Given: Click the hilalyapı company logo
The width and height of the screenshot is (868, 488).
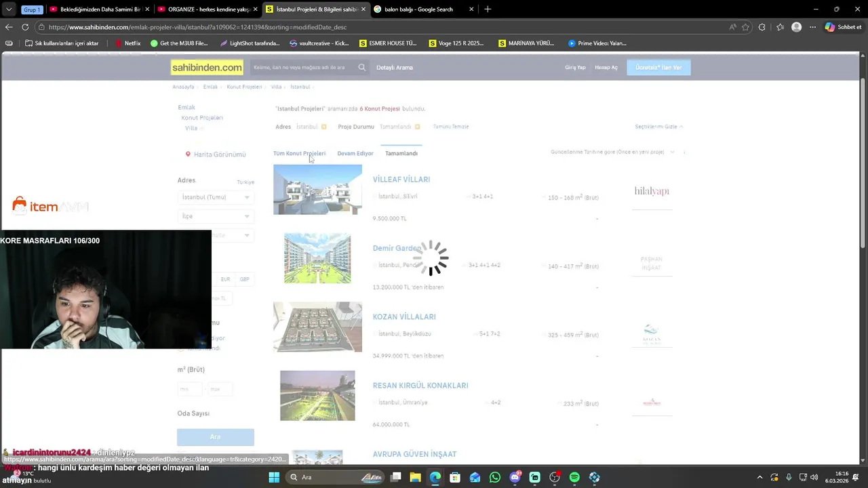Looking at the screenshot, I should click(x=652, y=191).
